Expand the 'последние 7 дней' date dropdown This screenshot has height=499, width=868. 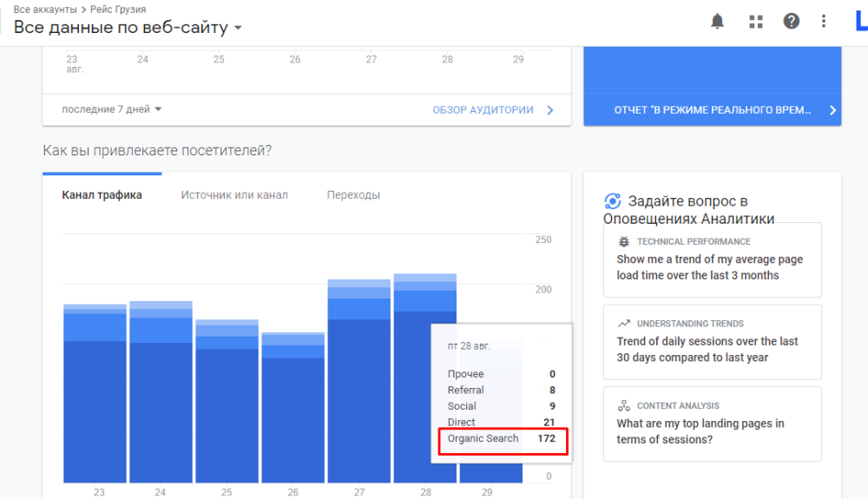click(113, 109)
